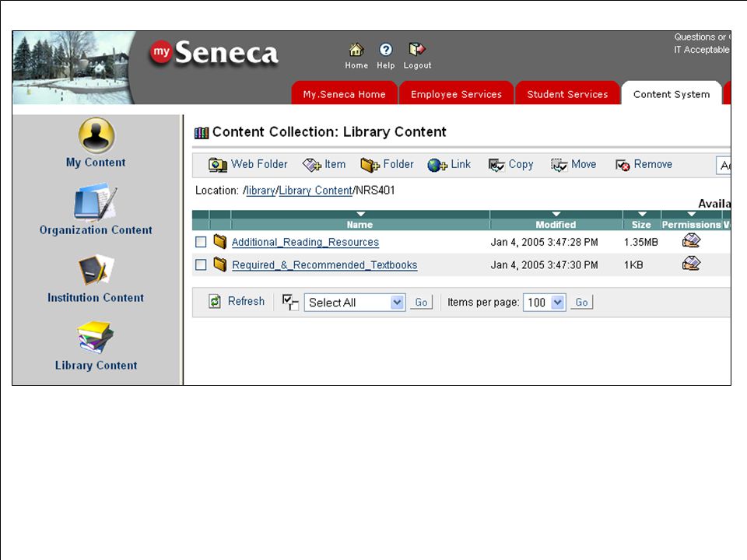Open permissions icon for Additional_Reading_Resources

tap(691, 240)
